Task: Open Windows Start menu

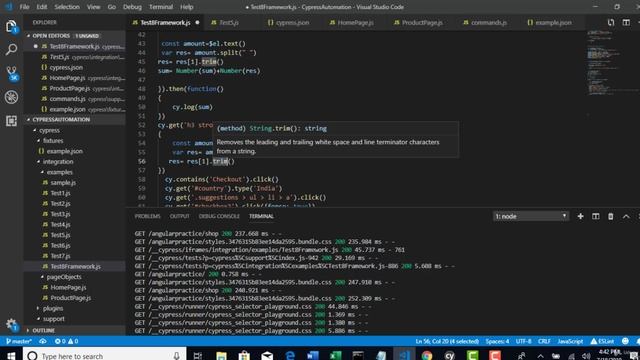Action: 11,356
